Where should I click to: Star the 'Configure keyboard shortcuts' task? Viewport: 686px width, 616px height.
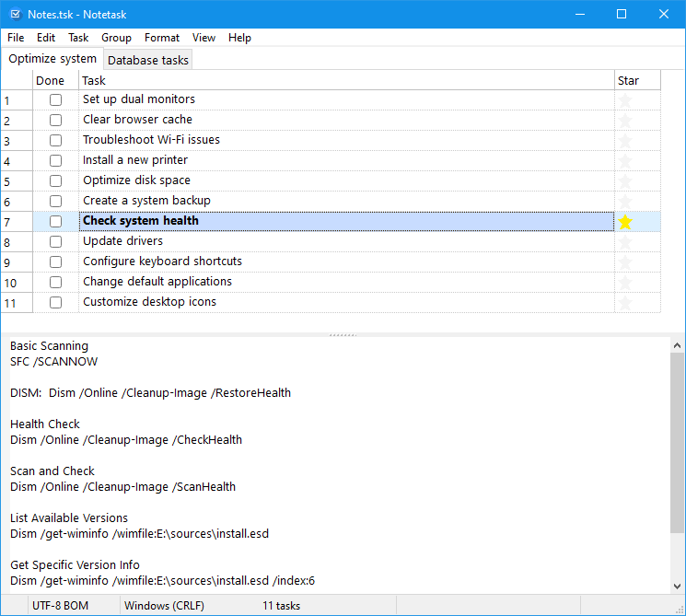[625, 262]
